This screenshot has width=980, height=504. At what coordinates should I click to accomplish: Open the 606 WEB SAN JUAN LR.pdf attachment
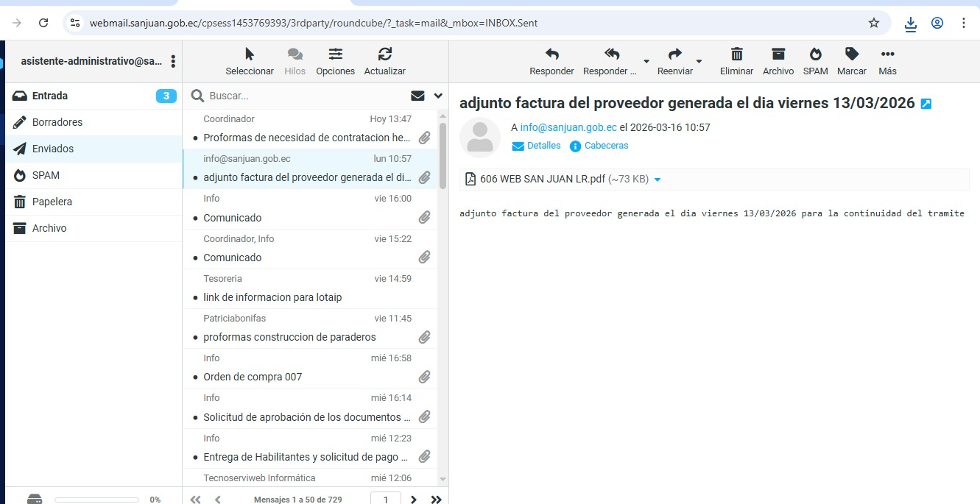(542, 179)
